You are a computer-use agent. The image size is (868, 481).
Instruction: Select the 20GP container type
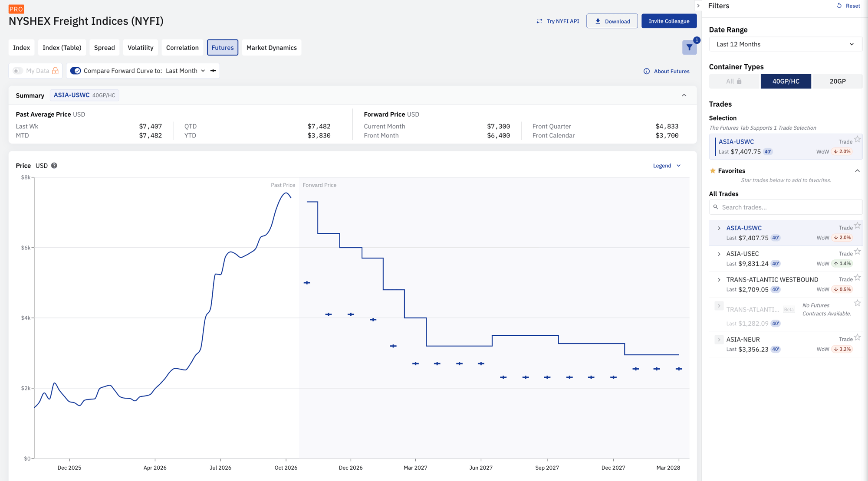point(837,81)
